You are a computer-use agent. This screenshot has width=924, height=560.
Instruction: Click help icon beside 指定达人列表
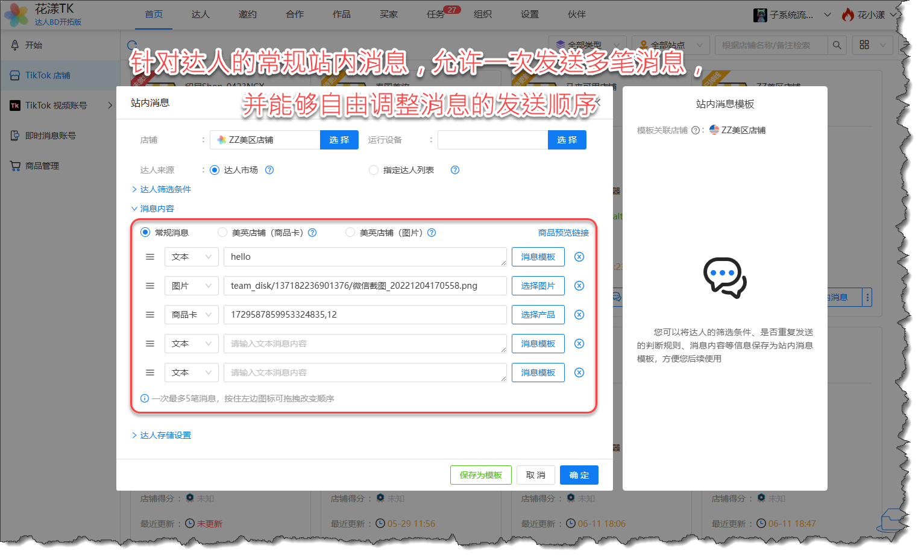point(455,170)
